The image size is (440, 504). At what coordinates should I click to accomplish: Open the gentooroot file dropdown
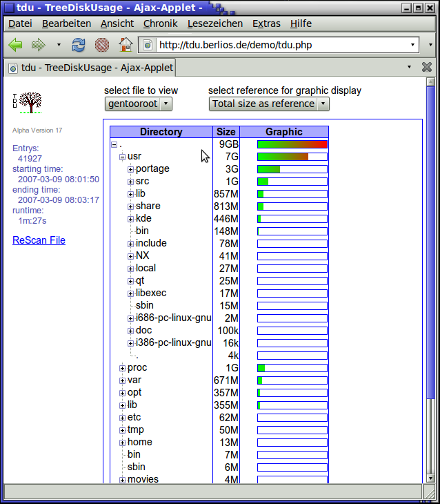tap(139, 104)
